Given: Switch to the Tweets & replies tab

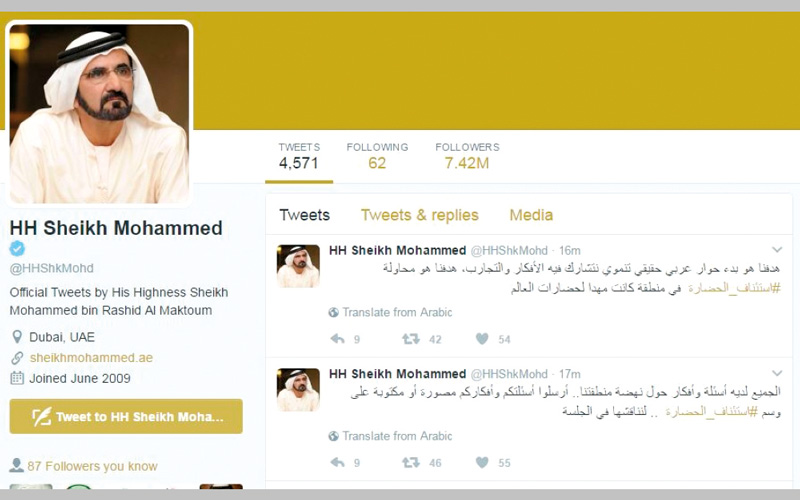Looking at the screenshot, I should (x=419, y=215).
